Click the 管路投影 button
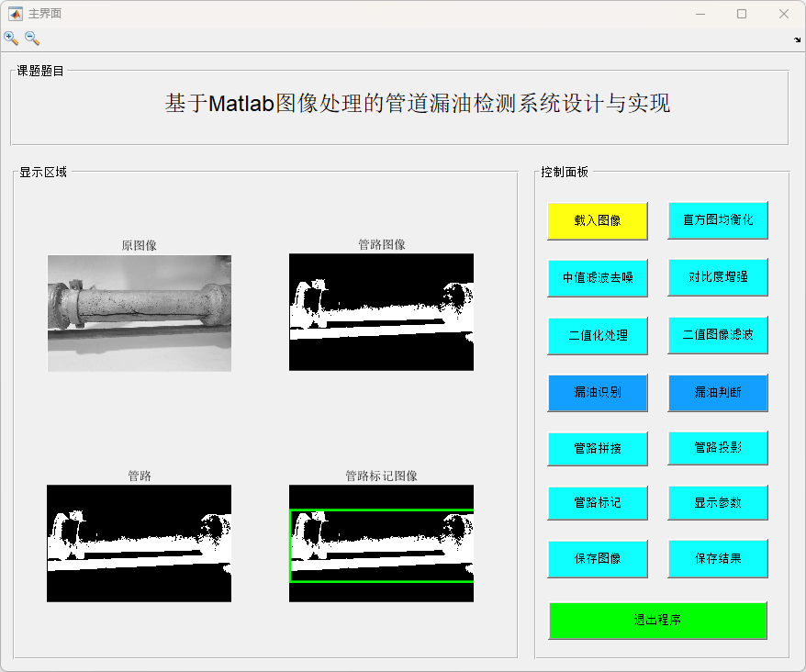This screenshot has width=806, height=672. pyautogui.click(x=717, y=447)
